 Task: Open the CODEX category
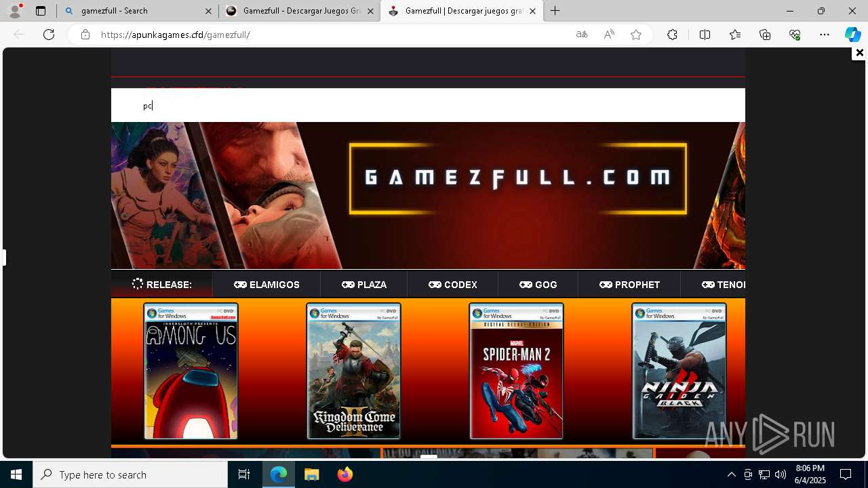click(x=453, y=285)
